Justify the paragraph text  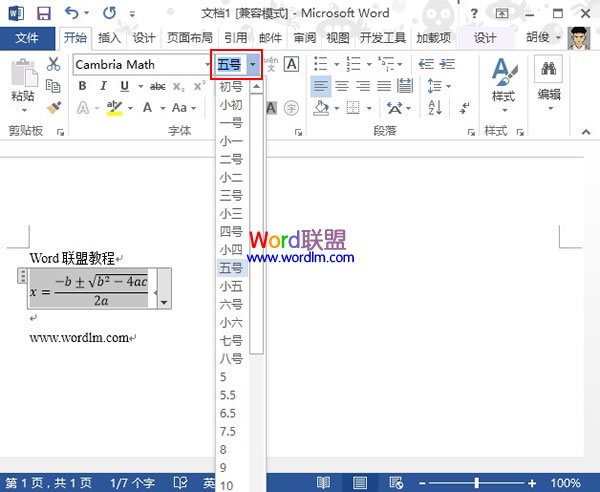384,86
